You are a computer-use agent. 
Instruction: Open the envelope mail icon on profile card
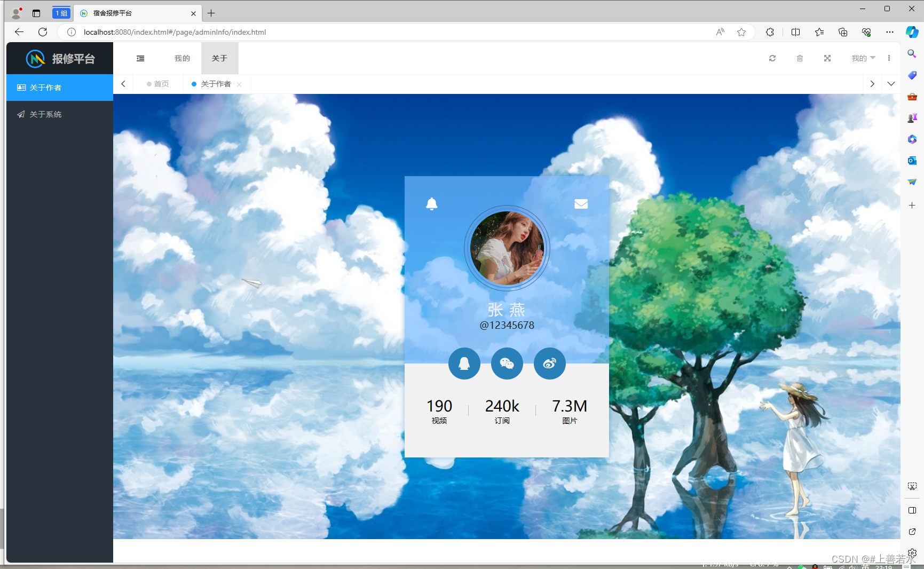[x=581, y=204]
